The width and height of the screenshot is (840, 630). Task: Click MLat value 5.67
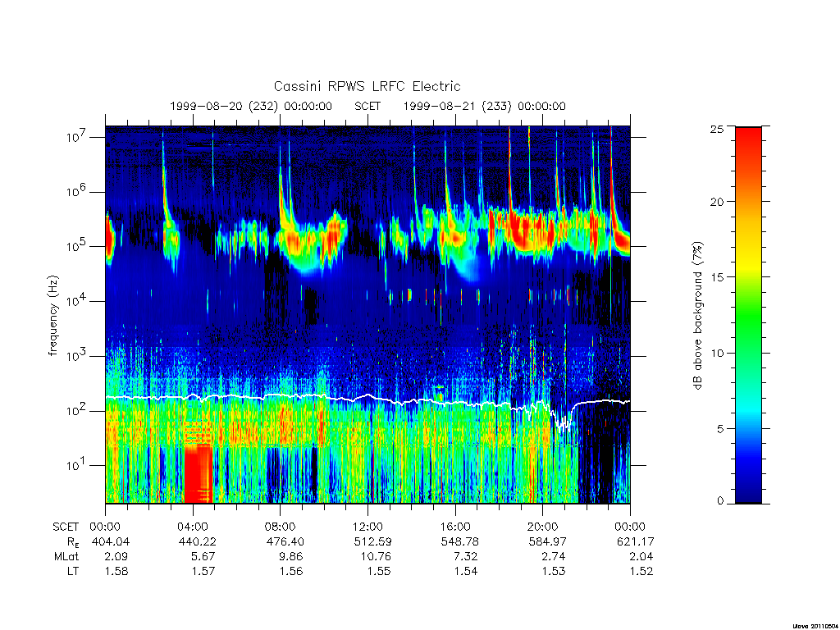(203, 557)
